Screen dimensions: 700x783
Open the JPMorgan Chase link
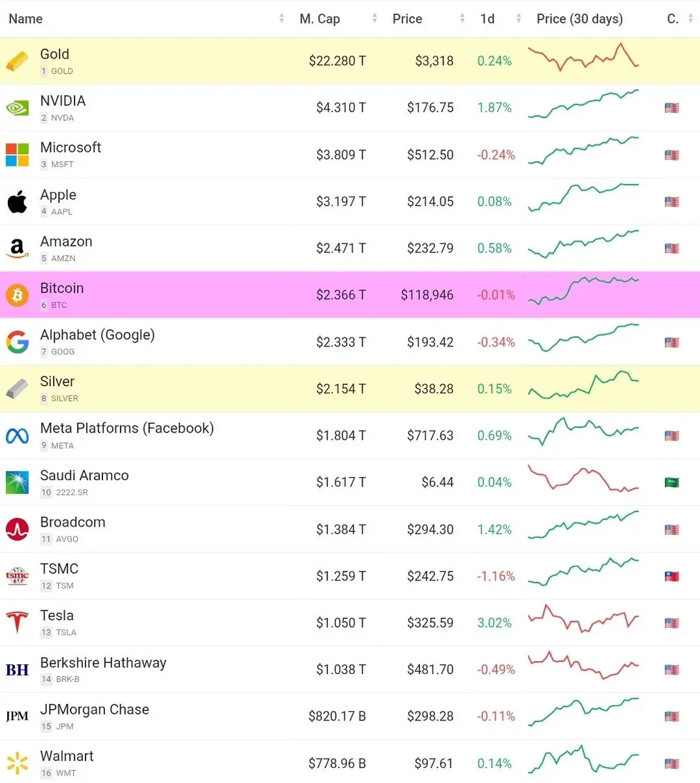(x=95, y=710)
